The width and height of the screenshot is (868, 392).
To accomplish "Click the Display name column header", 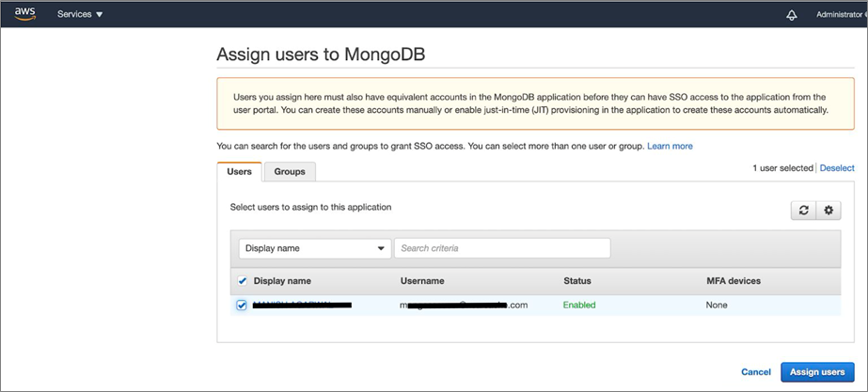I will (282, 281).
